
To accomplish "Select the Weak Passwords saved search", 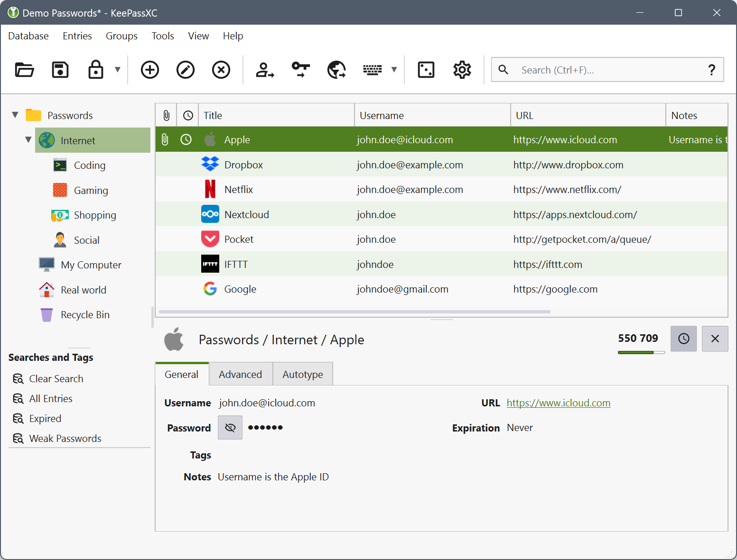I will point(65,438).
